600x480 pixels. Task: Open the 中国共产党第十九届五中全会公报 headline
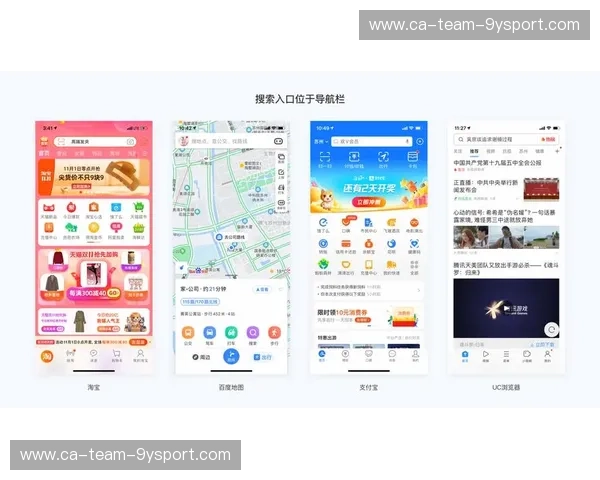[497, 163]
